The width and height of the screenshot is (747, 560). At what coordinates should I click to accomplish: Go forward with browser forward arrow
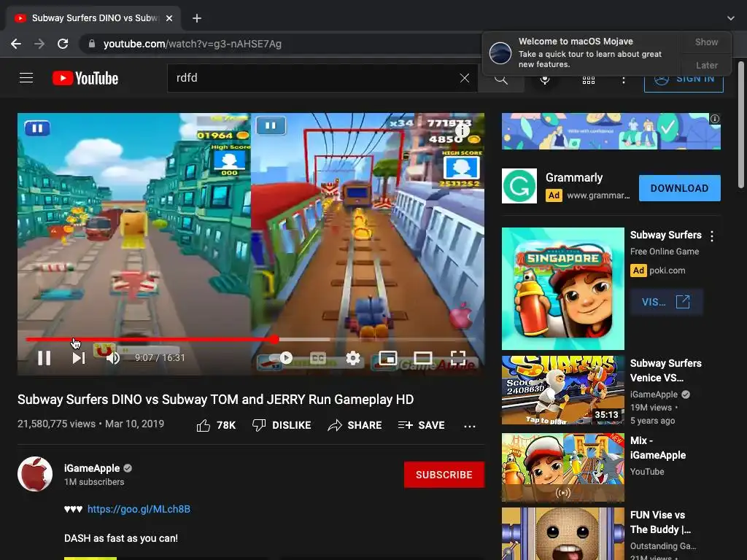click(39, 44)
